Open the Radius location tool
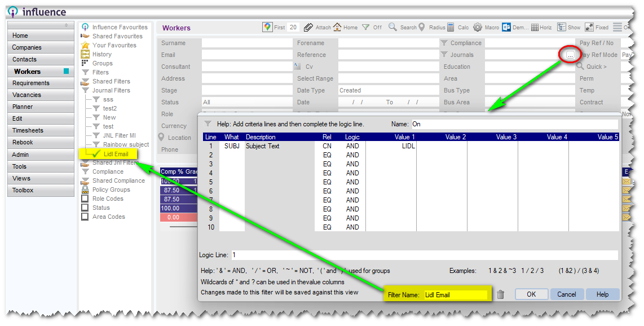Screen dimensions: 644x326 pyautogui.click(x=421, y=27)
